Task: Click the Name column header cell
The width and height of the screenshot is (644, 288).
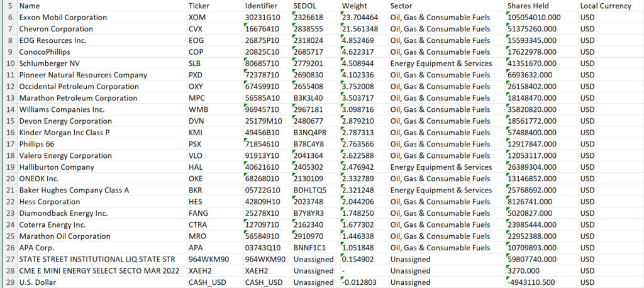Action: 102,6
